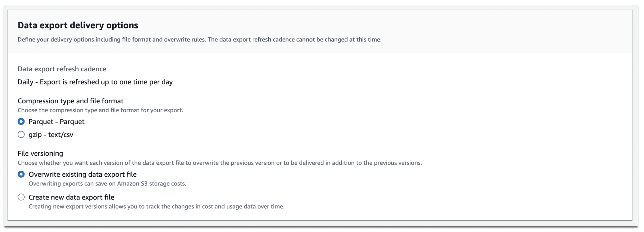644x232 pixels.
Task: Click the delivery options description text
Action: (x=199, y=39)
